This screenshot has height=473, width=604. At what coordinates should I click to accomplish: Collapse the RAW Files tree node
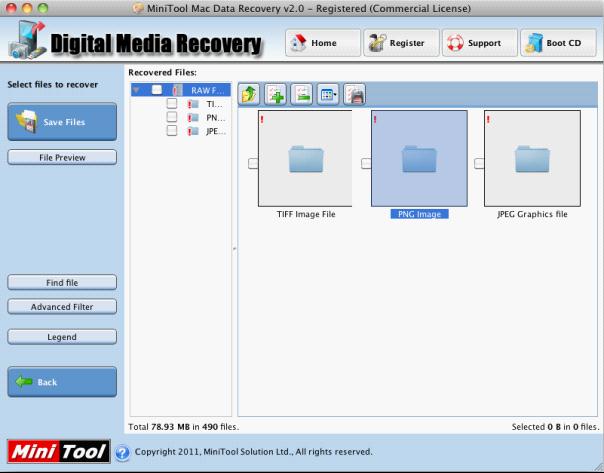(x=136, y=90)
